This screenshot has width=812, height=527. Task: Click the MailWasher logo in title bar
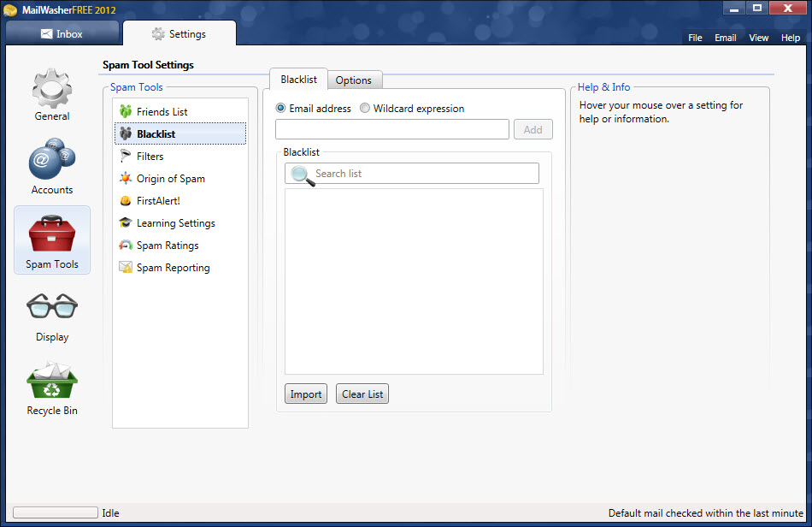click(x=10, y=10)
